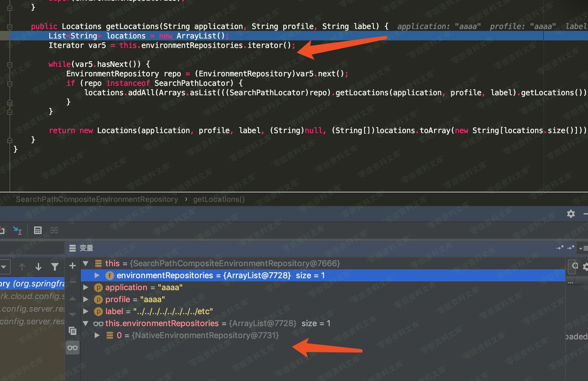588x381 pixels.
Task: Toggle the show watches glasses button
Action: 73,348
